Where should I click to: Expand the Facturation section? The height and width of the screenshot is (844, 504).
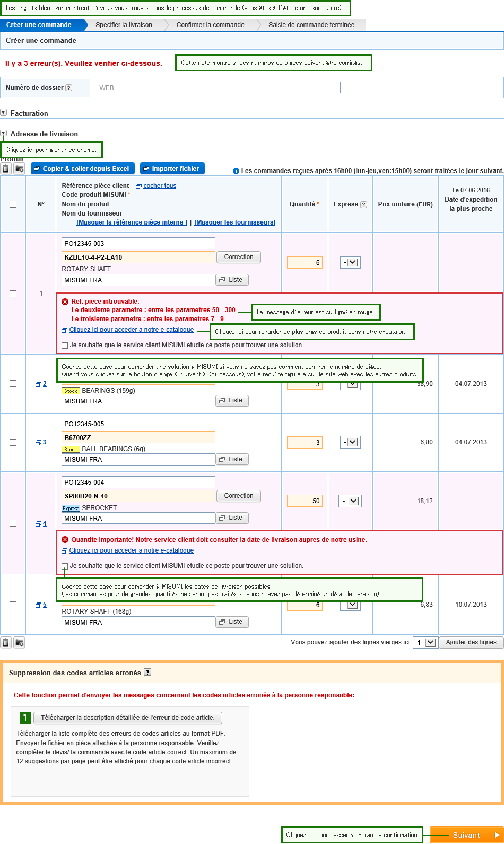[4, 113]
